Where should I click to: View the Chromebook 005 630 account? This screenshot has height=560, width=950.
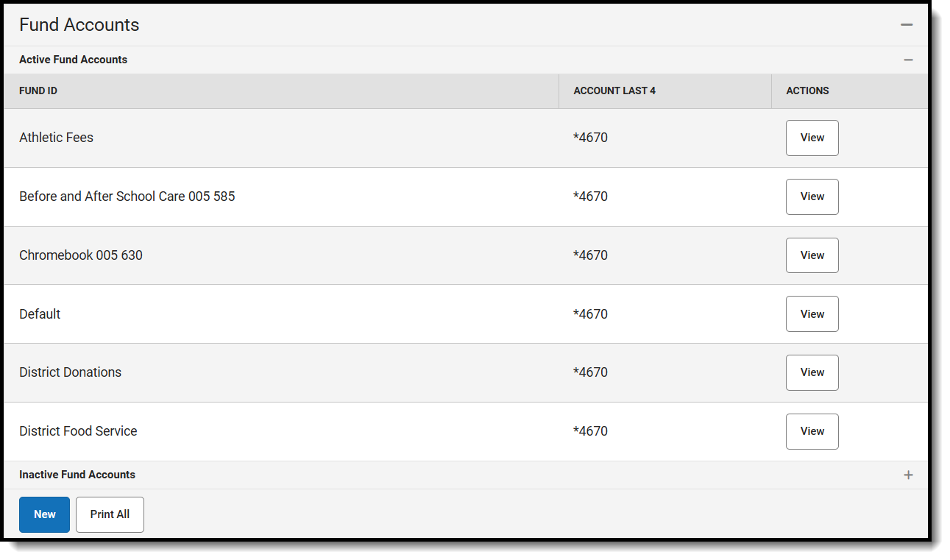pos(812,255)
